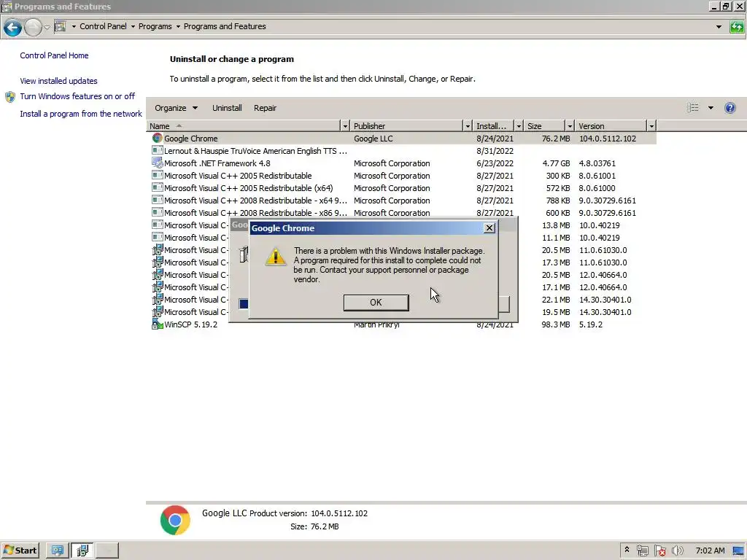Open Size column filter dropdown

tap(570, 126)
